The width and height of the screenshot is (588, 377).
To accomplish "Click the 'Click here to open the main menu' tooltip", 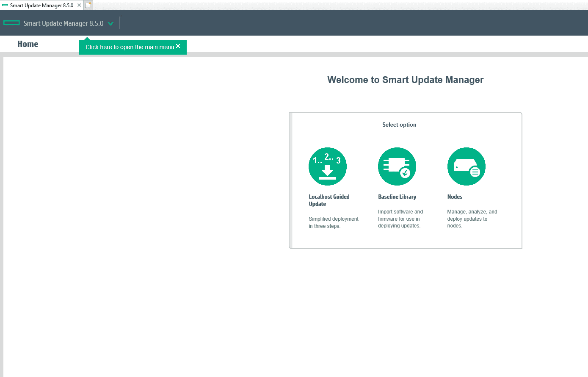I will pyautogui.click(x=130, y=47).
